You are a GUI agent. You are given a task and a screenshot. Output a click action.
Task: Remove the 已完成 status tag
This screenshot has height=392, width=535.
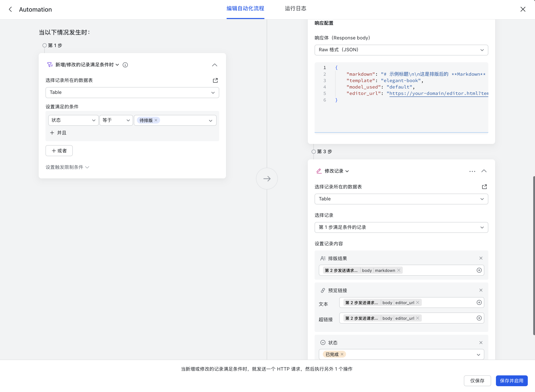click(x=342, y=354)
